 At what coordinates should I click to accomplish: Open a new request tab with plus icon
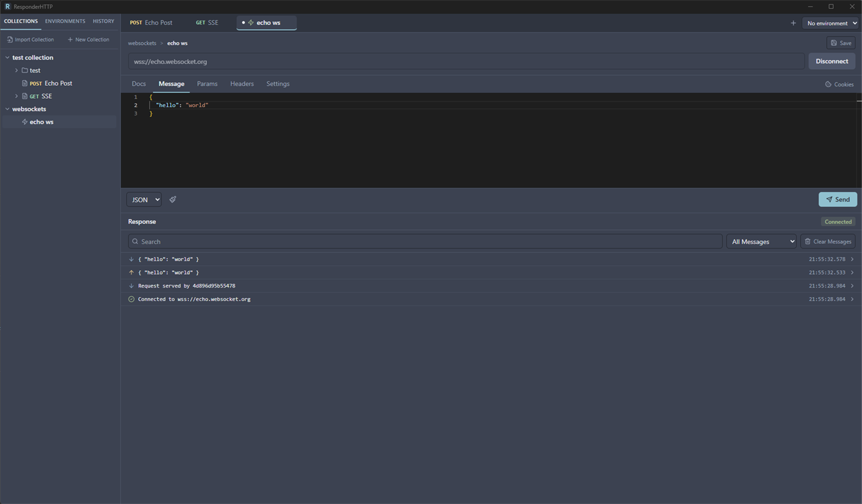[793, 23]
